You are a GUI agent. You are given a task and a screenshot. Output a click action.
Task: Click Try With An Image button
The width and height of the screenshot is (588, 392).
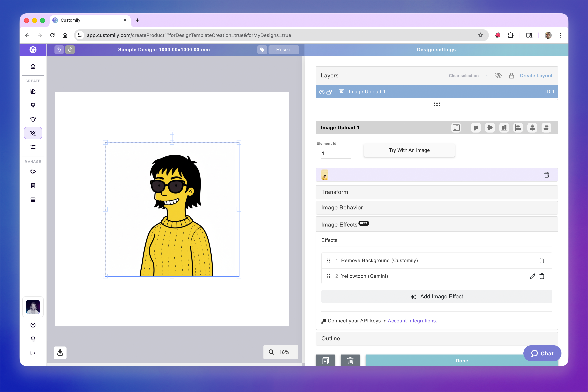click(x=409, y=150)
